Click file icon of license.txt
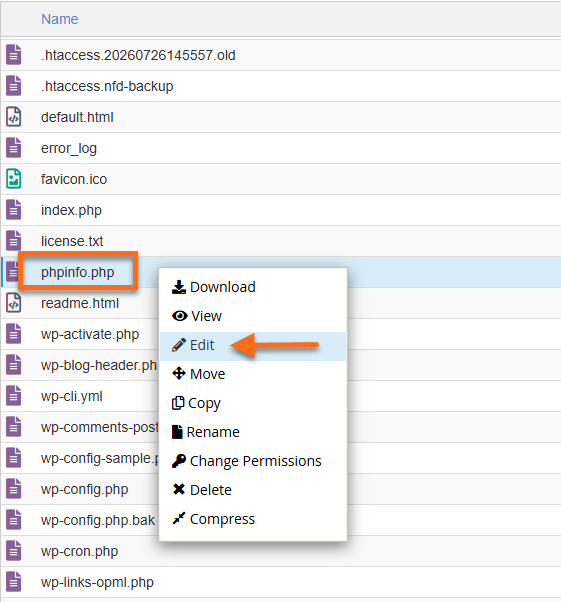Screen dimensions: 561x602 pyautogui.click(x=13, y=241)
